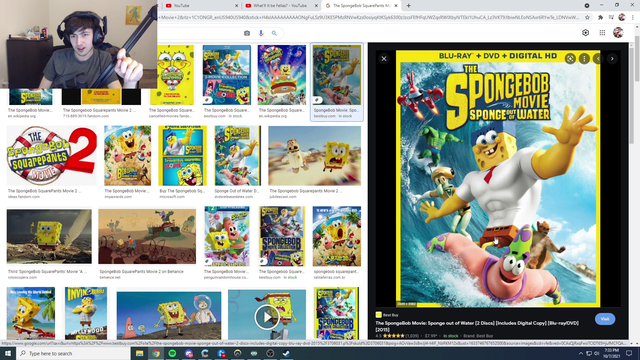Go to the previous image in preview

(598, 59)
